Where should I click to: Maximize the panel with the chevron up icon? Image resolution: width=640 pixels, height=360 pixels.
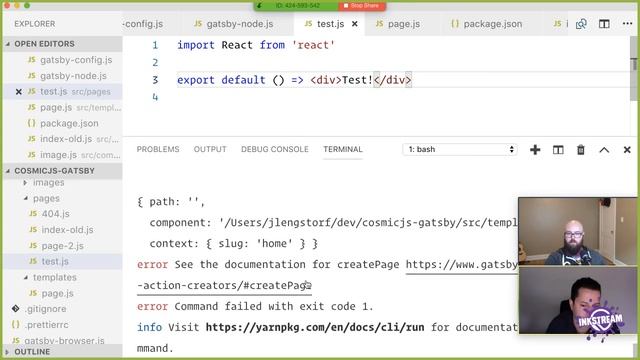click(604, 150)
